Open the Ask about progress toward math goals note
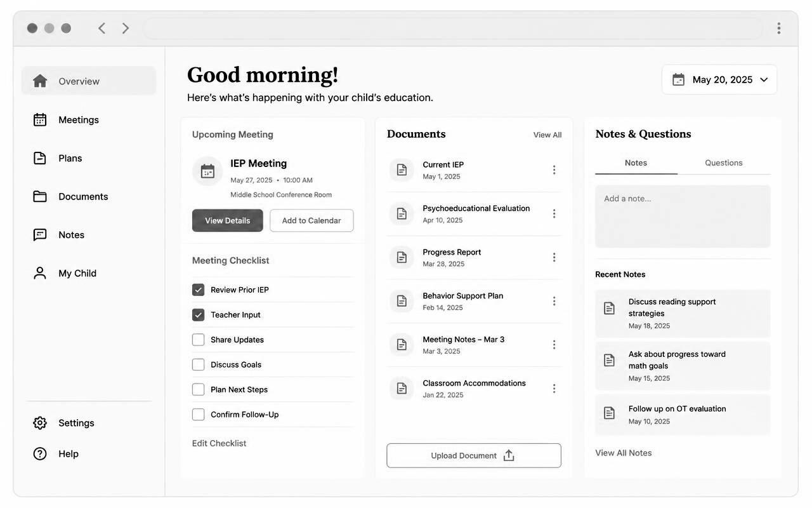This screenshot has height=508, width=812. pos(683,366)
